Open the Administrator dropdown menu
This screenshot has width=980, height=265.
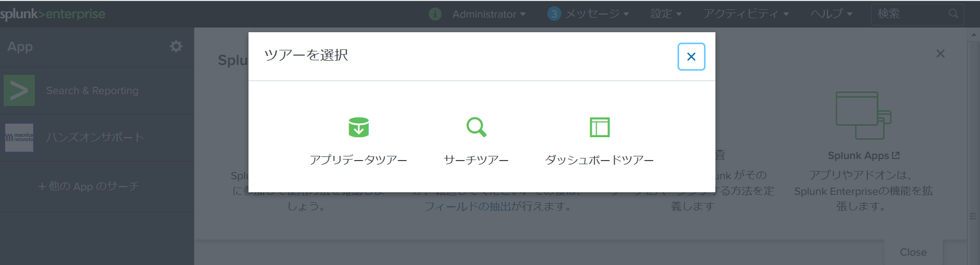pyautogui.click(x=489, y=14)
